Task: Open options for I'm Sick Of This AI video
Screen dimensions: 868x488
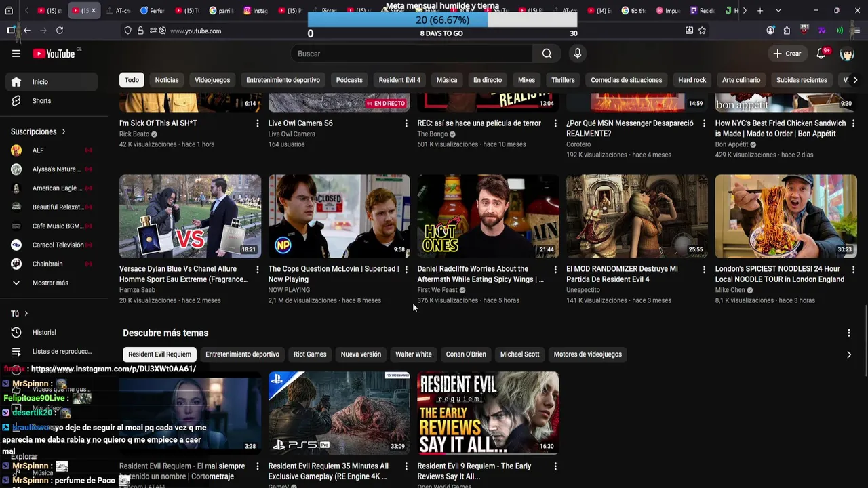Action: [257, 123]
